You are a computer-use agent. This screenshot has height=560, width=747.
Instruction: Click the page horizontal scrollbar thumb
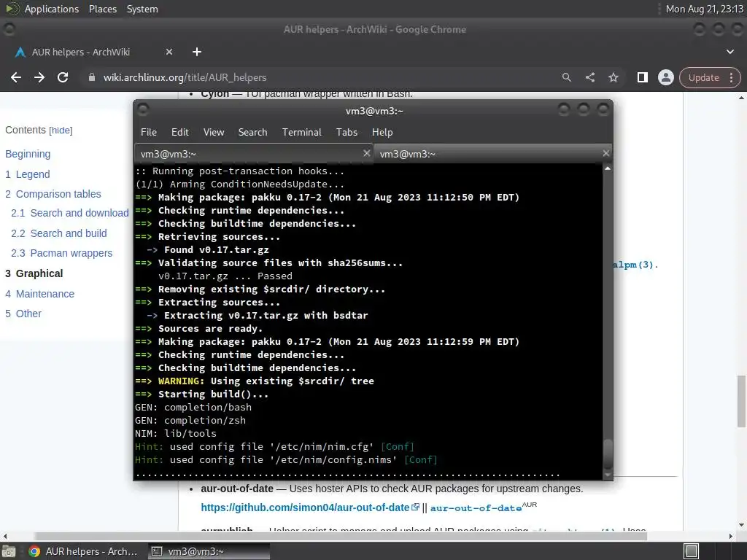[340, 536]
